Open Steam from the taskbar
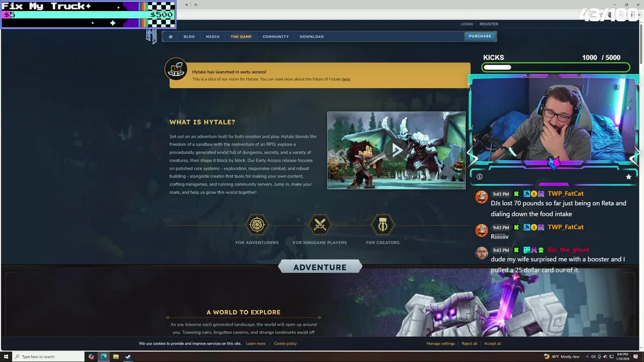This screenshot has height=362, width=644. tap(128, 356)
